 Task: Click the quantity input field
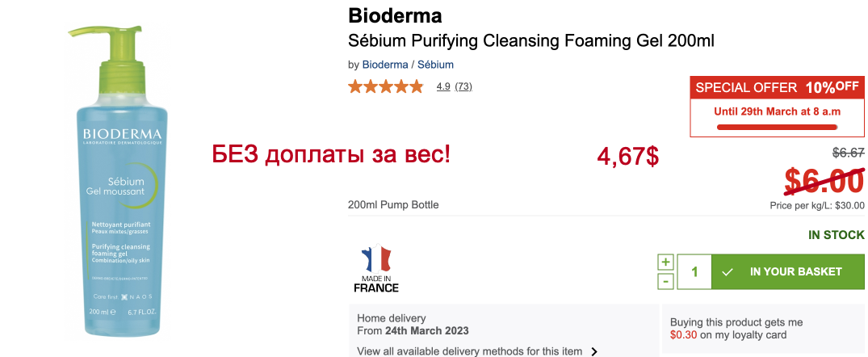point(694,272)
